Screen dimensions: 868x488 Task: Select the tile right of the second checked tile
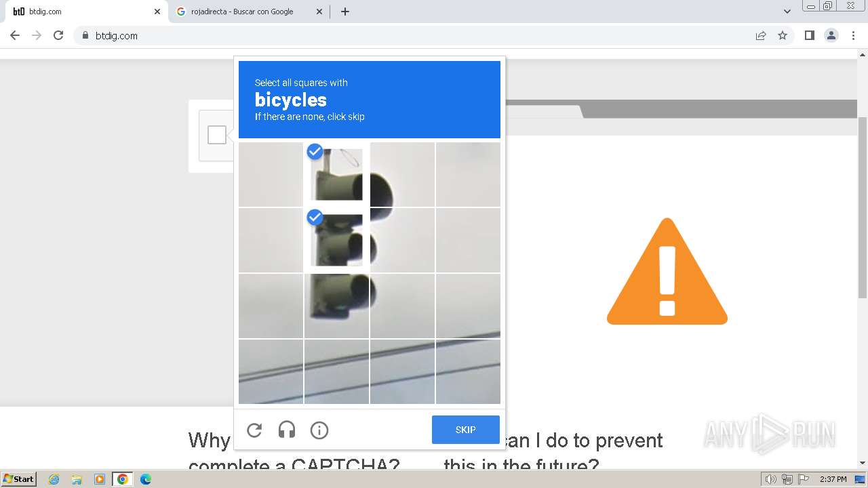[x=402, y=240]
